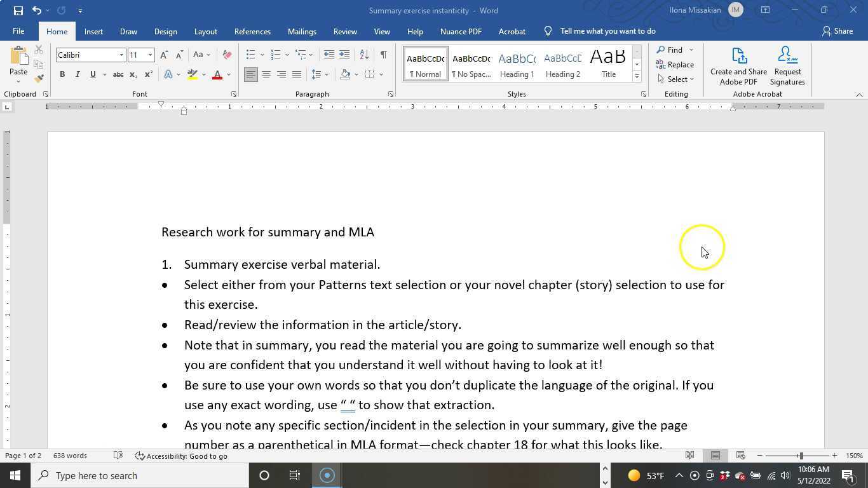Screen dimensions: 868x488
Task: Apply Superscript formatting
Action: [x=147, y=74]
